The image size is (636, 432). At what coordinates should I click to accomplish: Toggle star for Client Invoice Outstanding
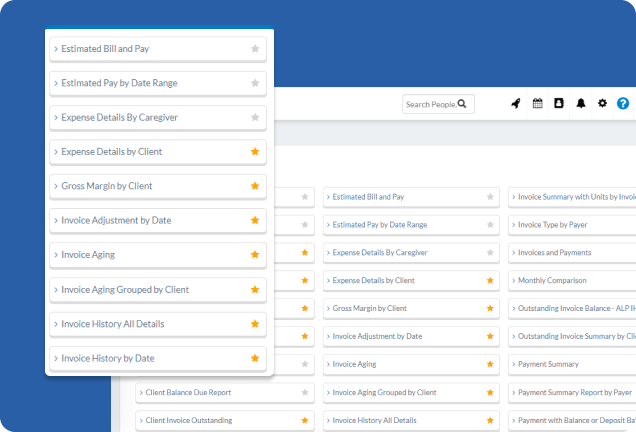pyautogui.click(x=305, y=420)
